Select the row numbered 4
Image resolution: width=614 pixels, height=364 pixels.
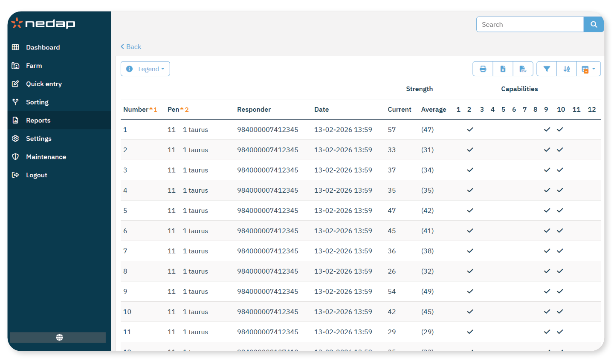(x=361, y=191)
